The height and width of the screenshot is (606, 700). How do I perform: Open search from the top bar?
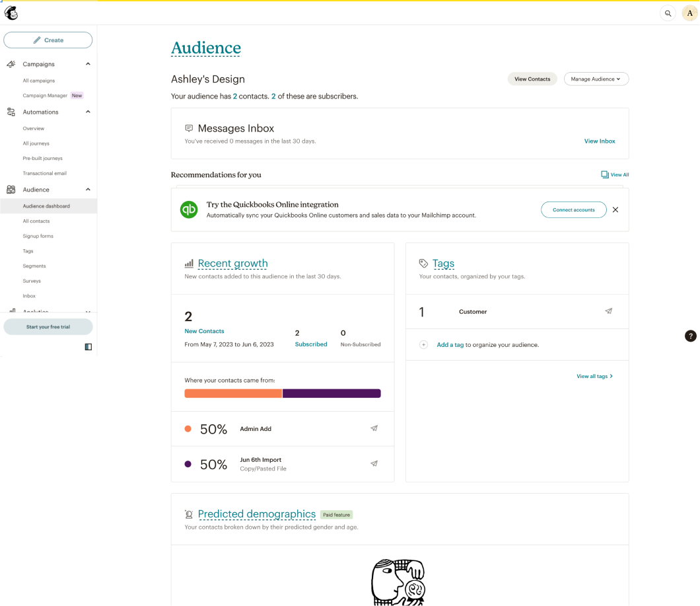[668, 13]
